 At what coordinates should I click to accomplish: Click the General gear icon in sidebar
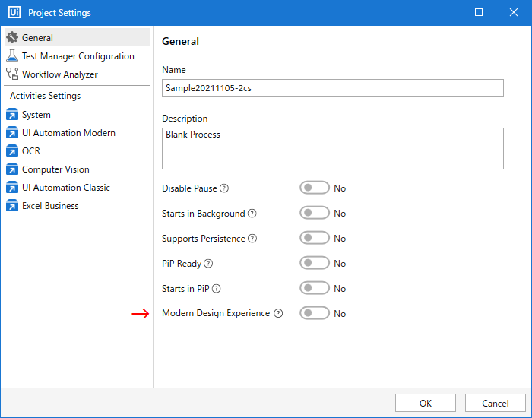(12, 37)
